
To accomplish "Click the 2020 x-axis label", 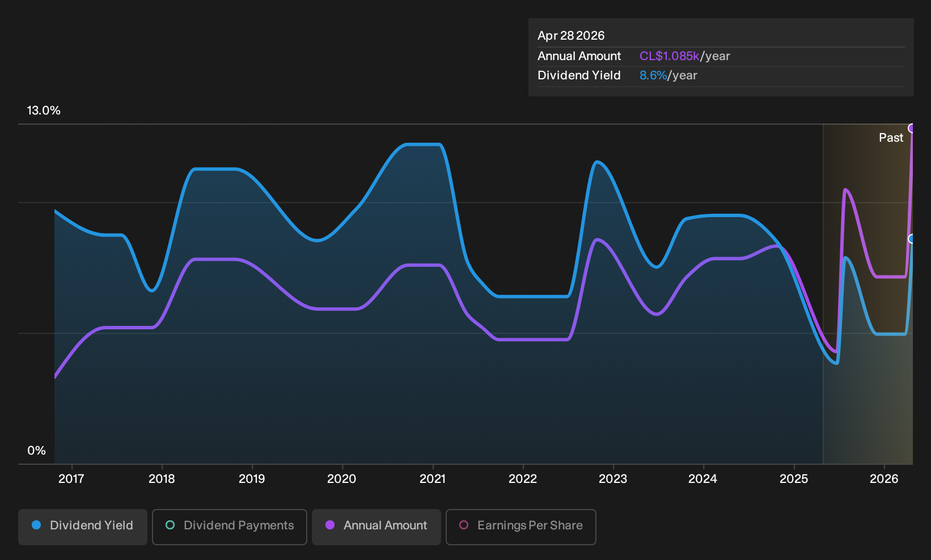I will tap(342, 479).
